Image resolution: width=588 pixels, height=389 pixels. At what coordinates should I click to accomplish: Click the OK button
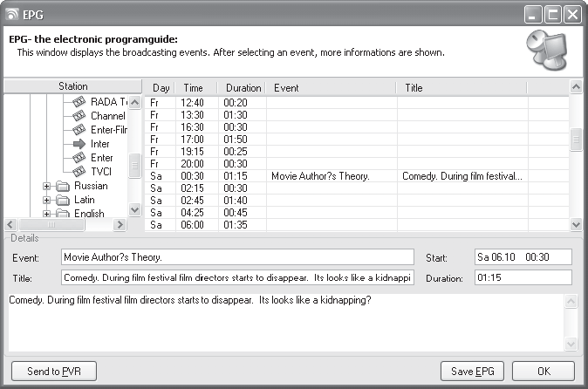(x=544, y=371)
